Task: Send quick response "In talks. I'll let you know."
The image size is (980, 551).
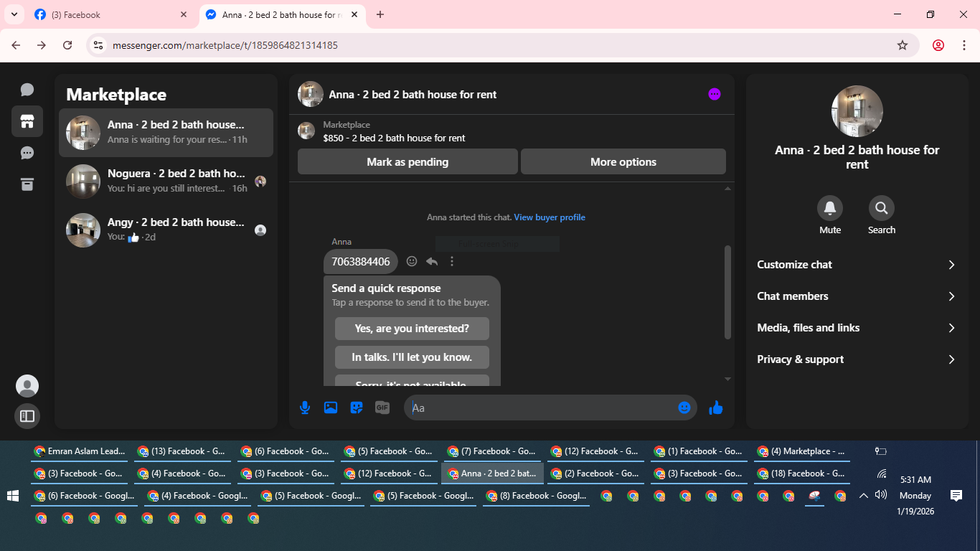Action: (x=412, y=357)
